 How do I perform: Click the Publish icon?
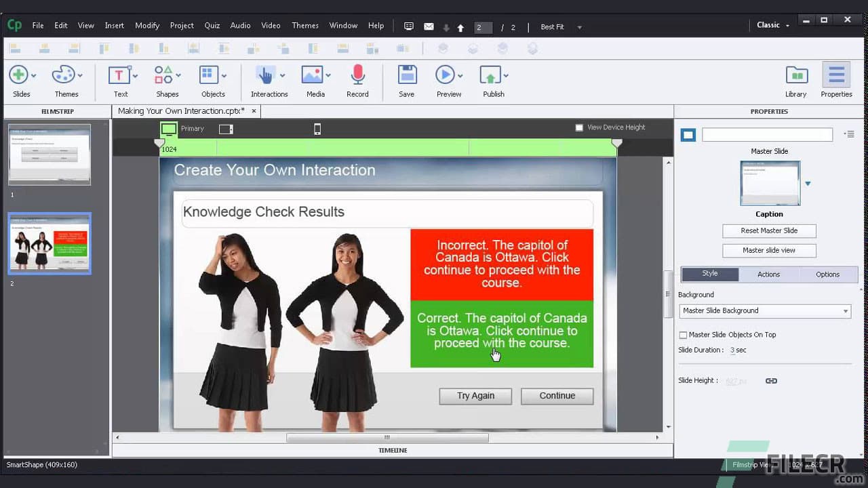click(492, 77)
